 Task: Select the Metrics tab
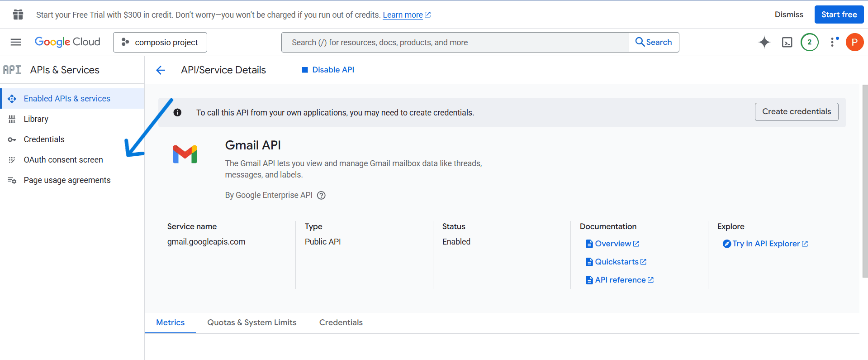[171, 322]
